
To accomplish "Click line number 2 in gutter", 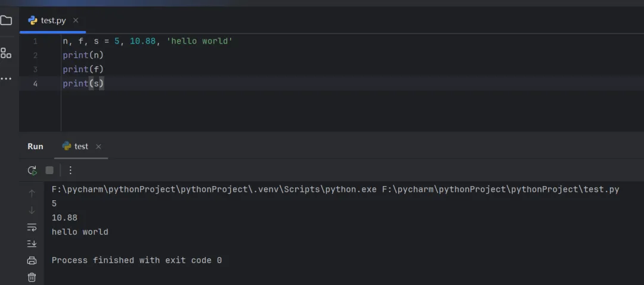I will click(x=35, y=55).
